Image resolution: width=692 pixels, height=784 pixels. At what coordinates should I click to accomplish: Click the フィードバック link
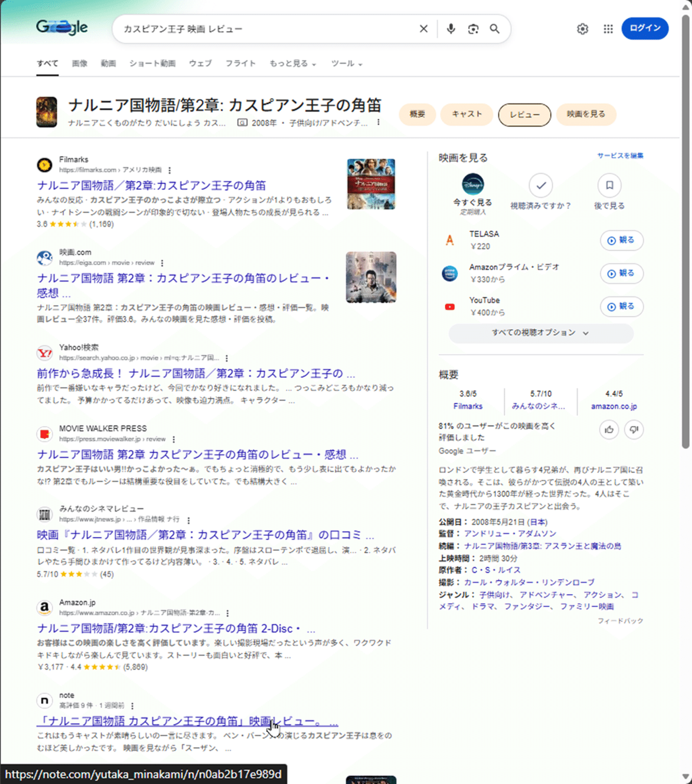tap(620, 621)
